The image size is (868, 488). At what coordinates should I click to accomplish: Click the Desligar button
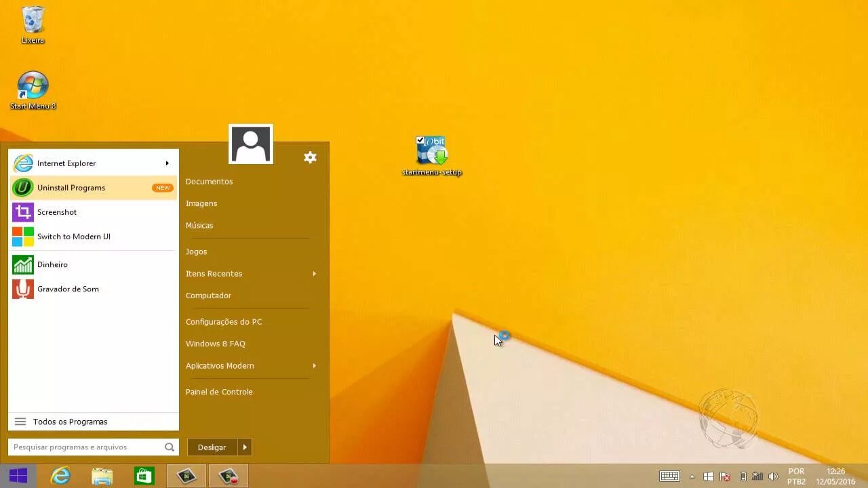coord(212,447)
